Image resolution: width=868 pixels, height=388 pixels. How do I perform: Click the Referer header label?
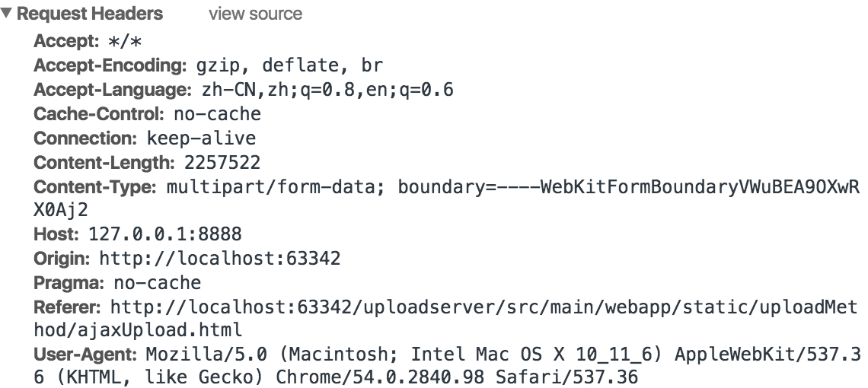[x=67, y=307]
